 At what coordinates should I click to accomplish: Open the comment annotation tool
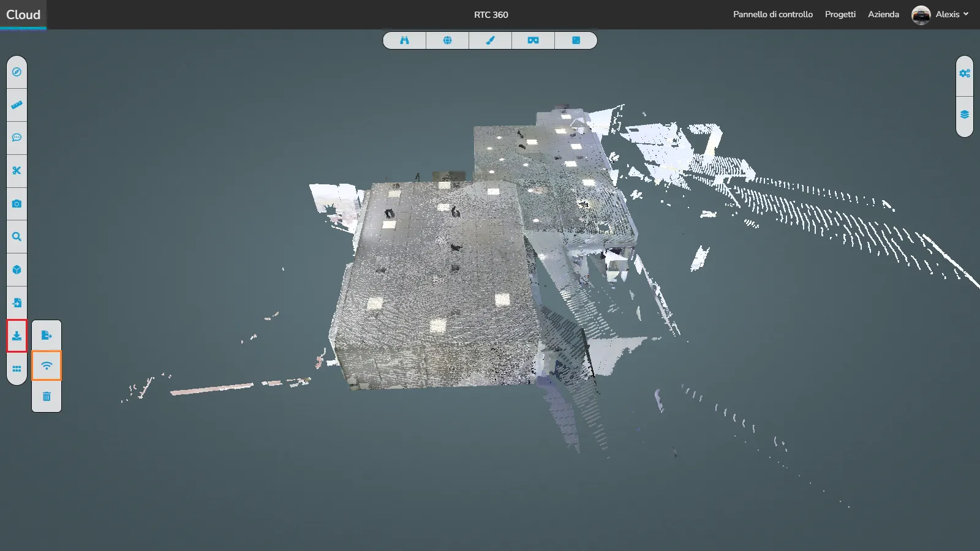[x=17, y=138]
